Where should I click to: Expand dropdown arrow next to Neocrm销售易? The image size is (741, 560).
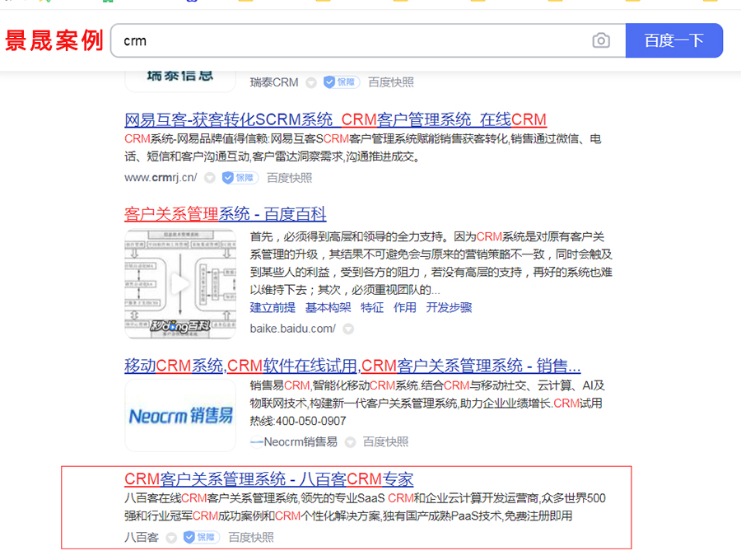click(350, 442)
